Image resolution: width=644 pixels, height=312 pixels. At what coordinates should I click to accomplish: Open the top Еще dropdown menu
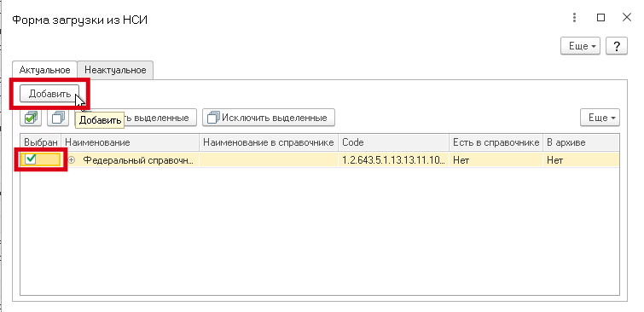[x=580, y=46]
